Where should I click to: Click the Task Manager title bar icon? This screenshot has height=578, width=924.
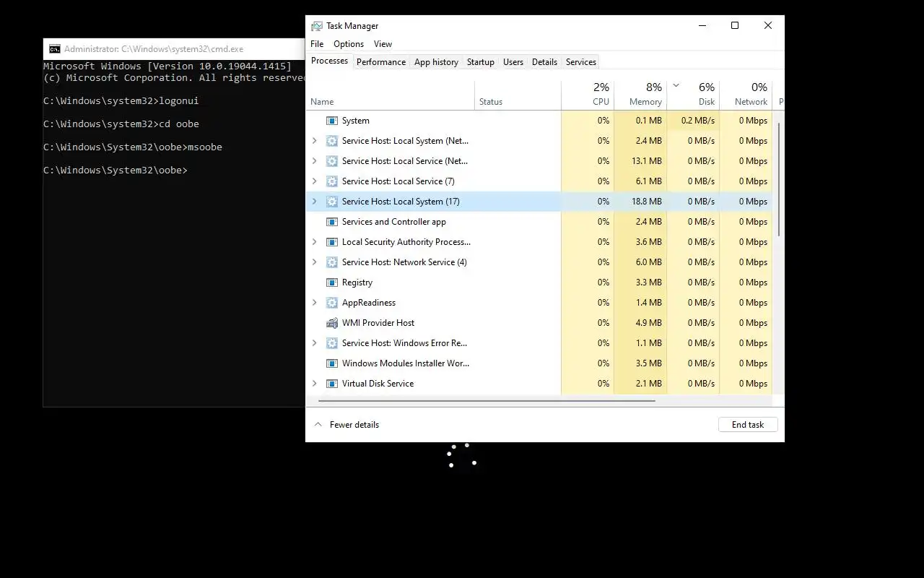click(x=317, y=26)
